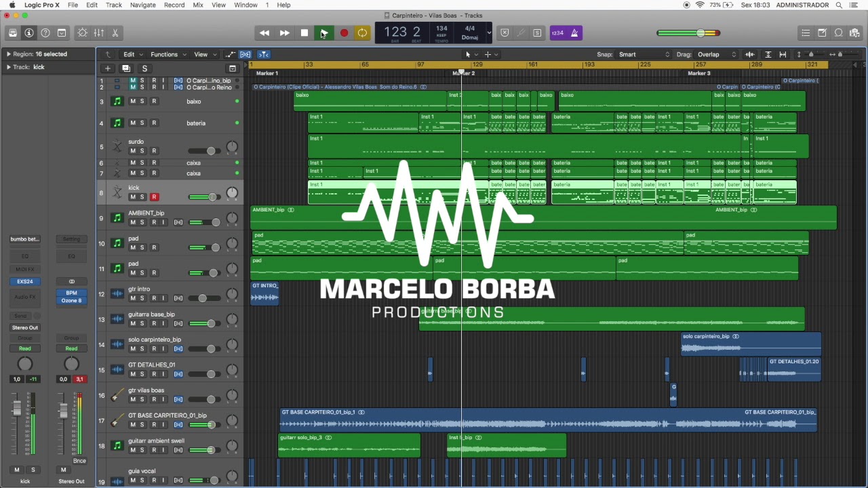The image size is (868, 488).
Task: Open the Mix menu
Action: (x=198, y=5)
